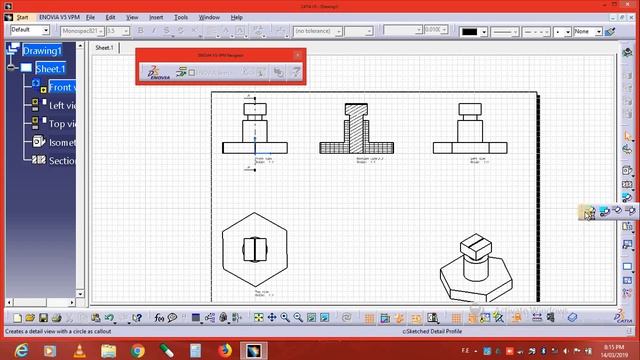Open VLC media player from the taskbar
Viewport: 640px width, 360px height.
(x=80, y=351)
